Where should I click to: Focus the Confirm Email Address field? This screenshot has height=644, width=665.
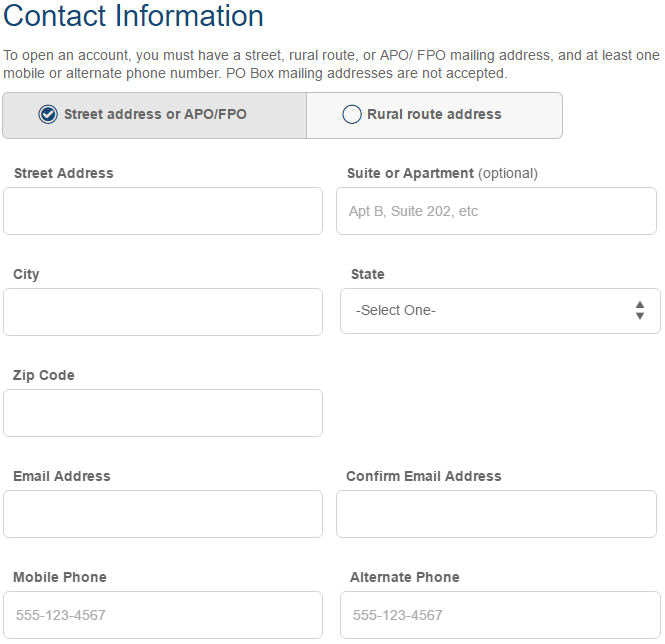(x=496, y=514)
